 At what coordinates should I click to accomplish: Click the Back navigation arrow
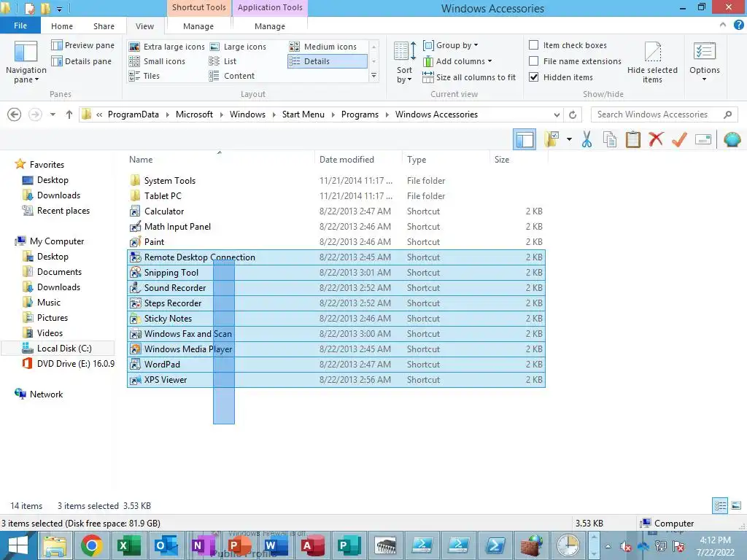(x=15, y=114)
